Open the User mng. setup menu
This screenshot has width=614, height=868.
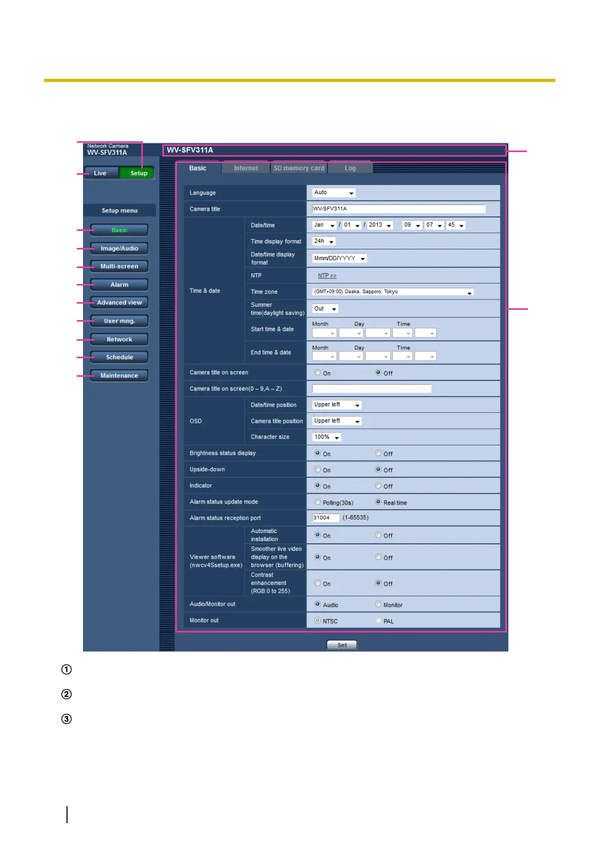(x=119, y=321)
